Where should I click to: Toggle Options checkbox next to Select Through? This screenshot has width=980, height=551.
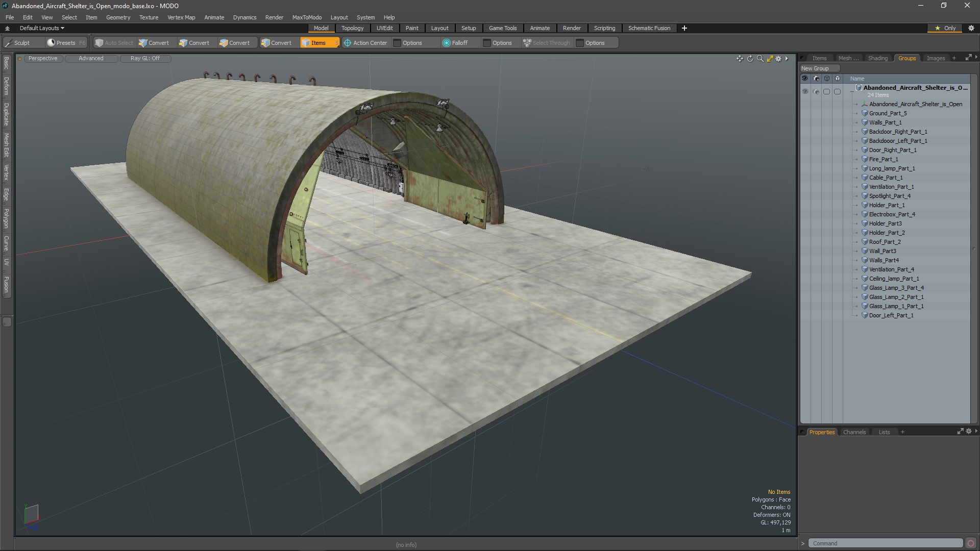pyautogui.click(x=580, y=43)
